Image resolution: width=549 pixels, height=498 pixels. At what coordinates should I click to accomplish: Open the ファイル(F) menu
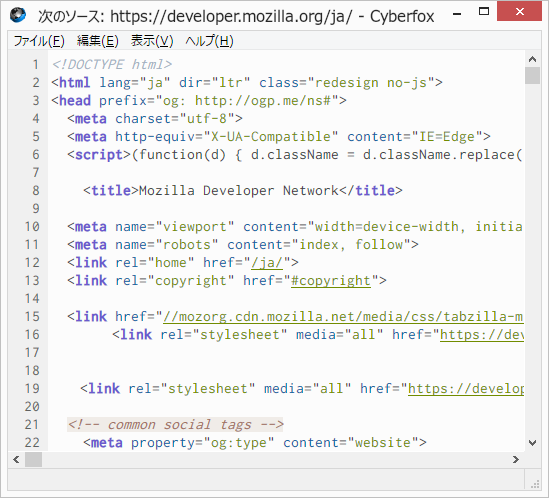click(39, 41)
